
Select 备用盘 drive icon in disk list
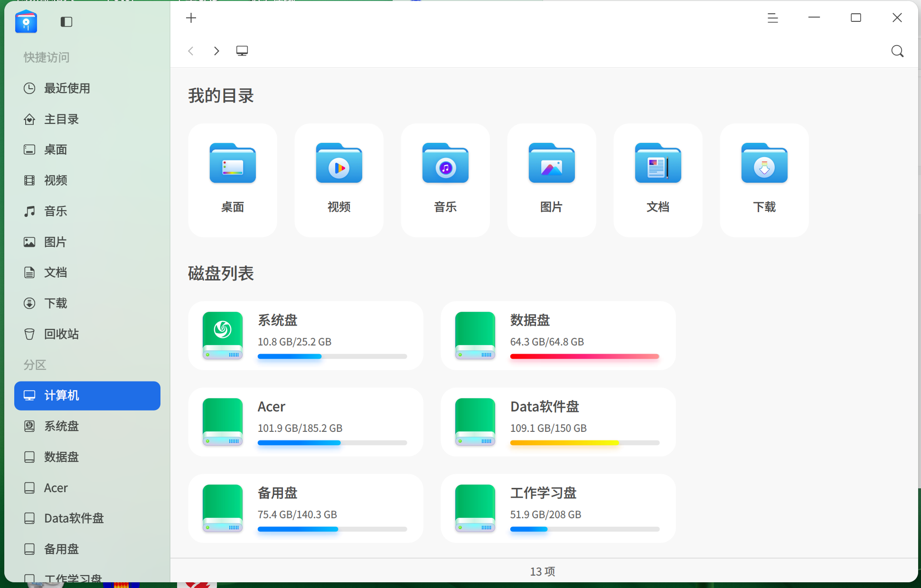[x=223, y=508]
